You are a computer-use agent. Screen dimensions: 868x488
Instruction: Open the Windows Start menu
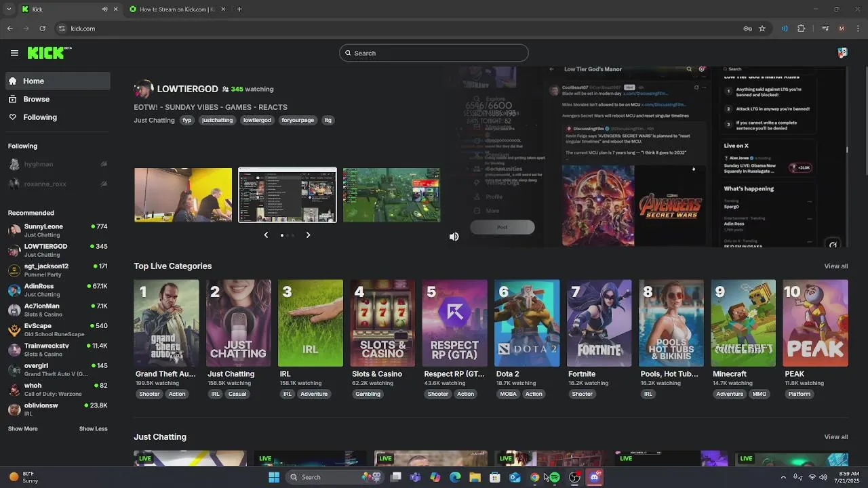274,477
